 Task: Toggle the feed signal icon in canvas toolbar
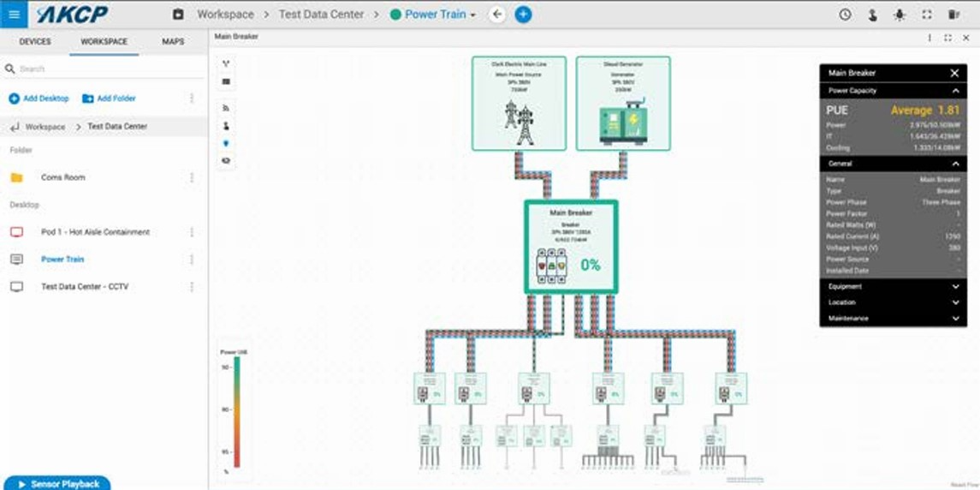click(226, 108)
